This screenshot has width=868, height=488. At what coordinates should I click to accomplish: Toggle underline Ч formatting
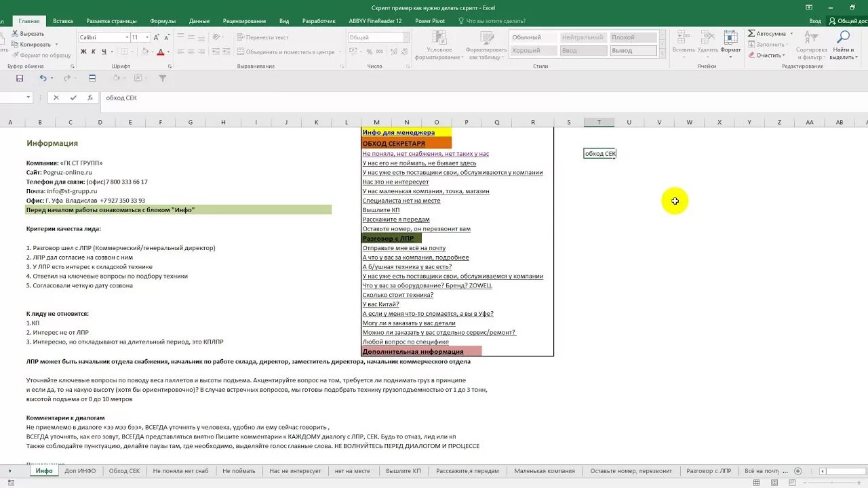pyautogui.click(x=103, y=52)
